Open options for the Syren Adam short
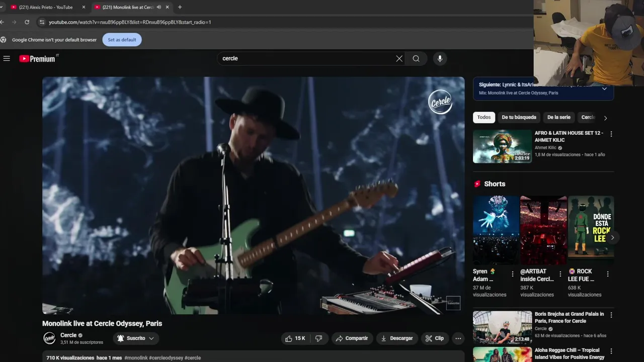 pos(513,274)
